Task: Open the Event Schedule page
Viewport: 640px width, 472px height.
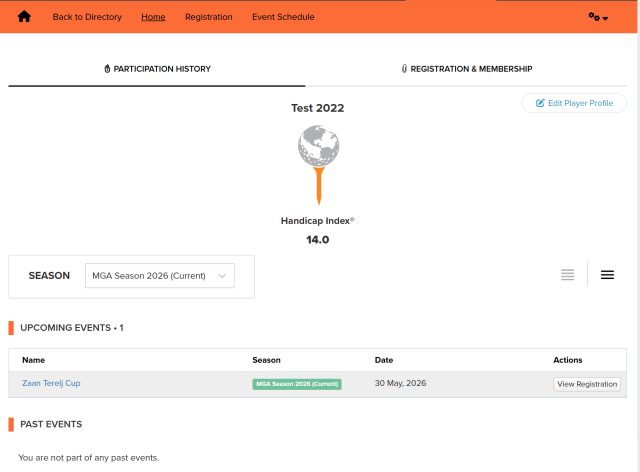Action: tap(282, 17)
